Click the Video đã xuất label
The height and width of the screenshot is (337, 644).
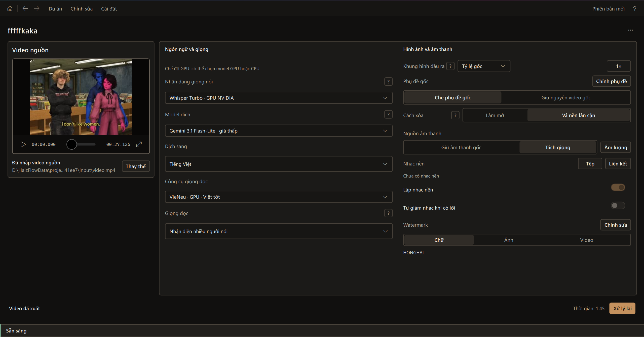24,309
